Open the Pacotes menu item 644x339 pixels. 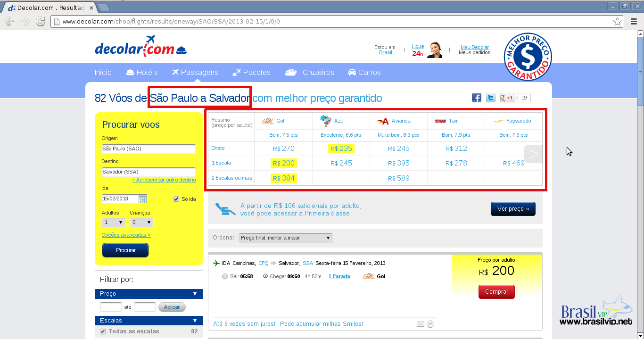point(251,72)
